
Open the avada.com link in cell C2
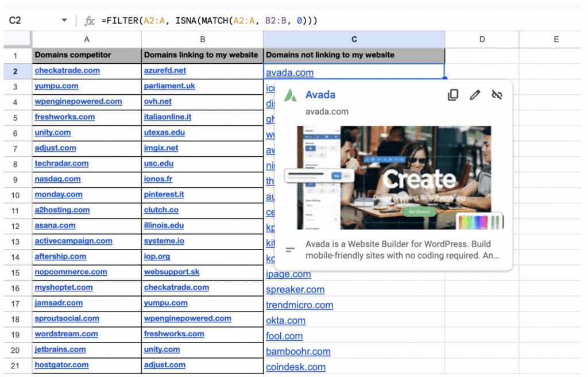coord(289,72)
